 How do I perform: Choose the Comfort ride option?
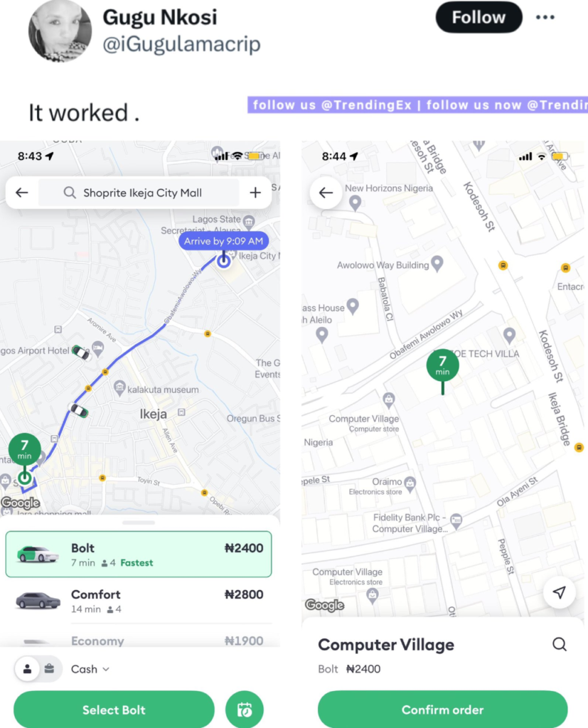139,601
